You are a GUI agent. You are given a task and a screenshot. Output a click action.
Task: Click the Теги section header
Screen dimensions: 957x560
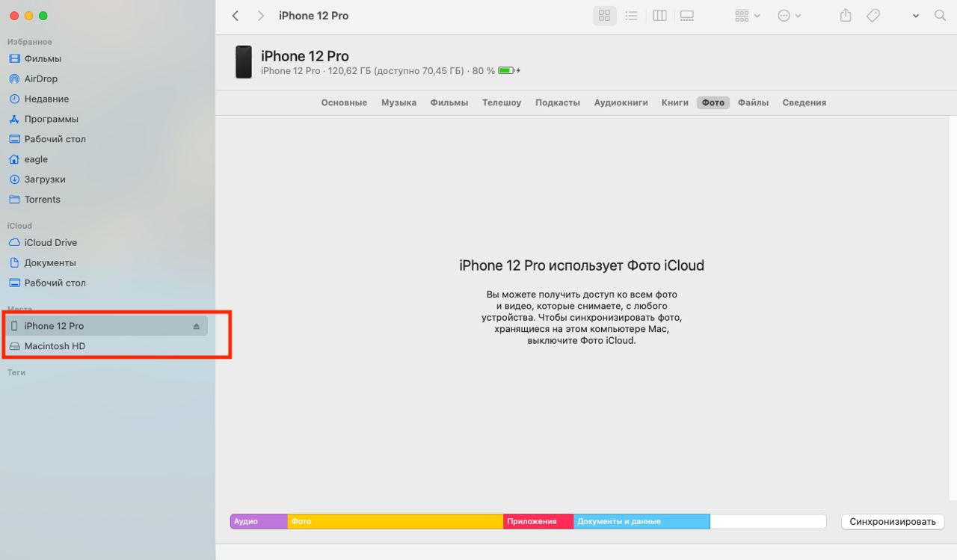[16, 372]
